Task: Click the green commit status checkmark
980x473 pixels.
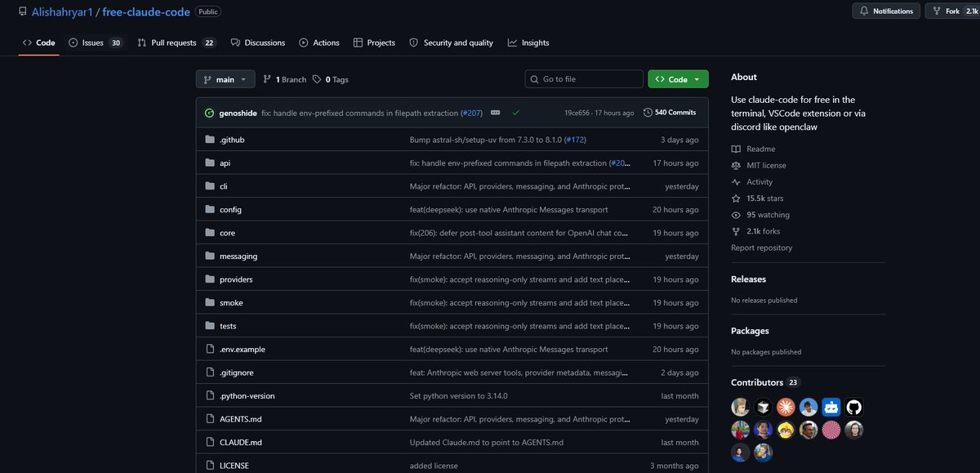Action: pos(515,113)
